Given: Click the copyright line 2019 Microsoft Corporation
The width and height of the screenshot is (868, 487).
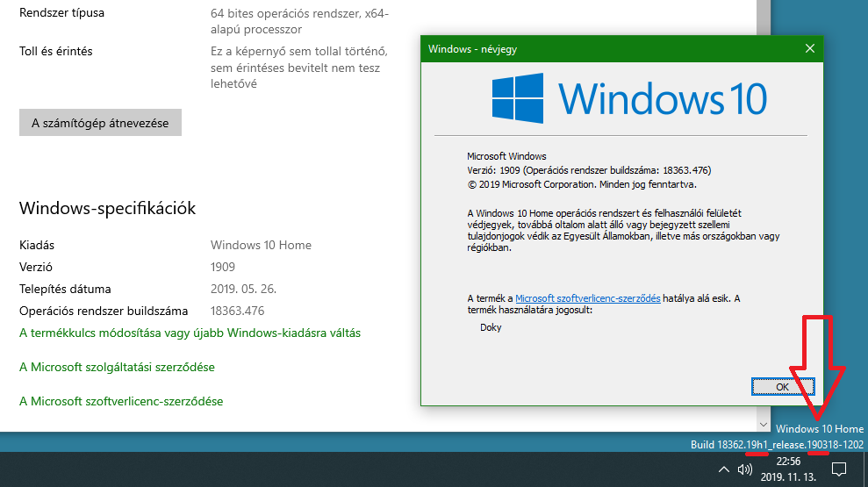Looking at the screenshot, I should pyautogui.click(x=582, y=184).
